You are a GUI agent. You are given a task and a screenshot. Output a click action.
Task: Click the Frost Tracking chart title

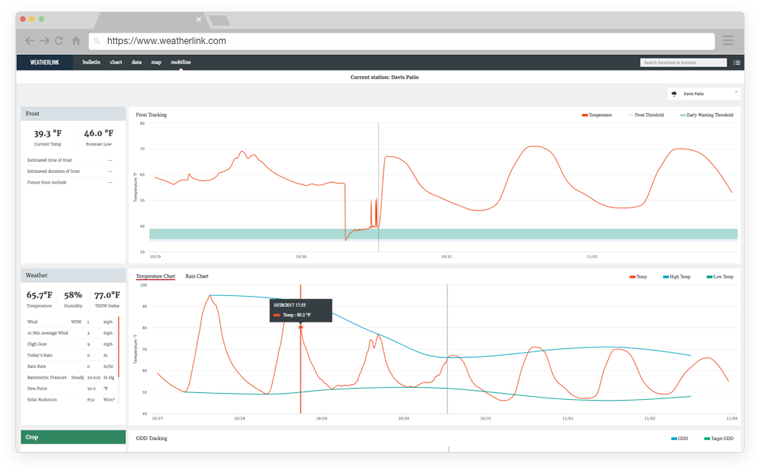click(151, 115)
